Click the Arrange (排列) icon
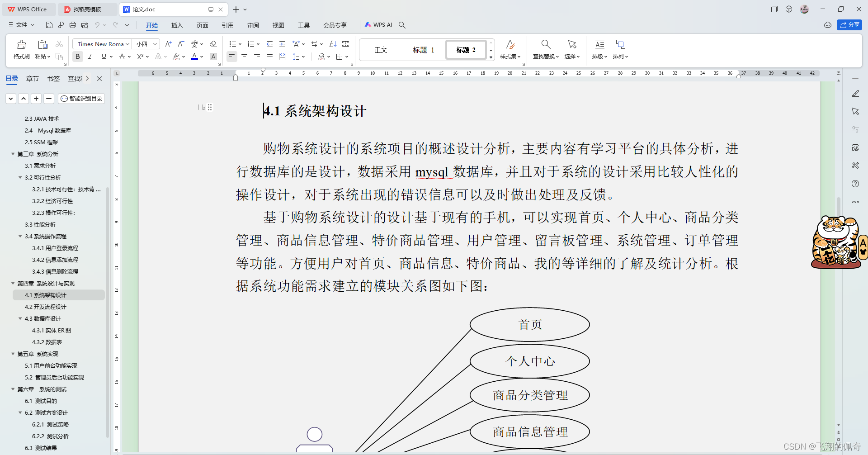This screenshot has width=868, height=455. click(620, 44)
